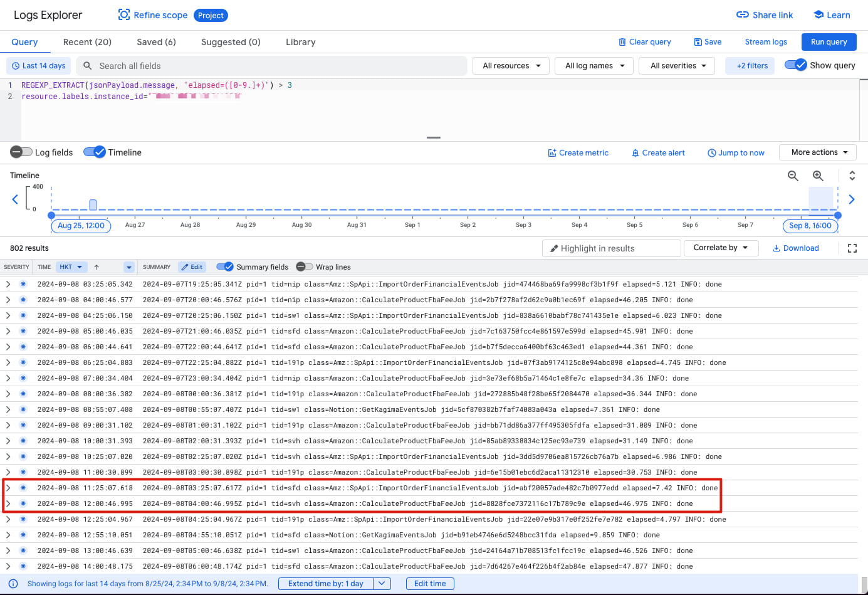The height and width of the screenshot is (595, 868).
Task: Click the Learn graduation cap icon
Action: [818, 15]
